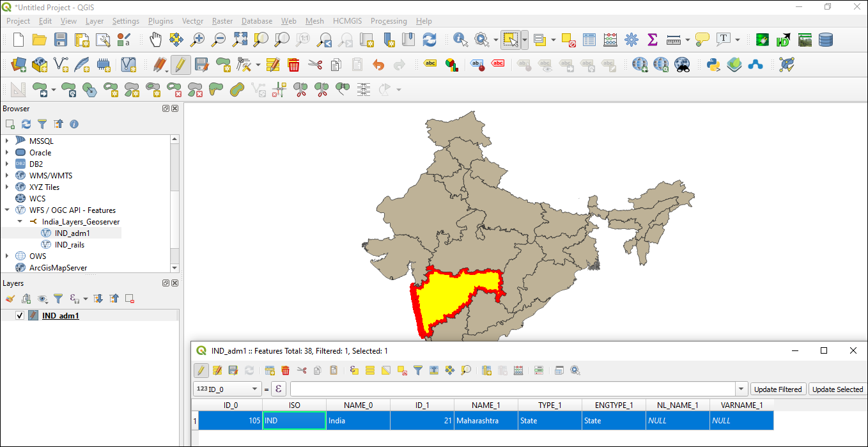The width and height of the screenshot is (868, 447).
Task: Expand the Oracle tree node
Action: 7,153
